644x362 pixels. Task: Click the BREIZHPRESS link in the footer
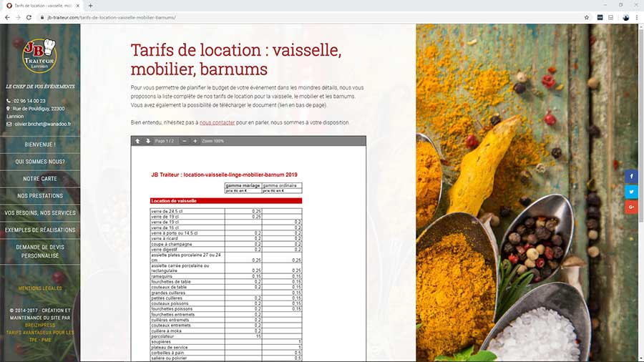pyautogui.click(x=40, y=325)
